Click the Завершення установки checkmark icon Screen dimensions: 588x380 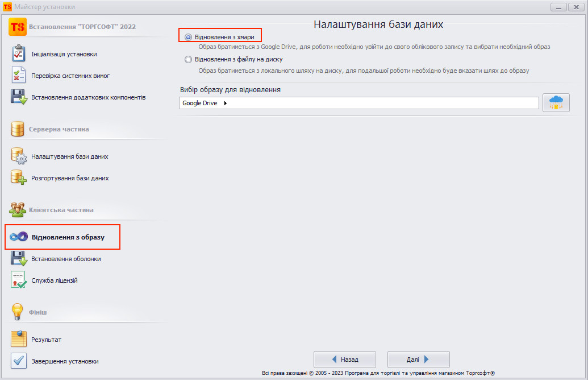click(19, 361)
